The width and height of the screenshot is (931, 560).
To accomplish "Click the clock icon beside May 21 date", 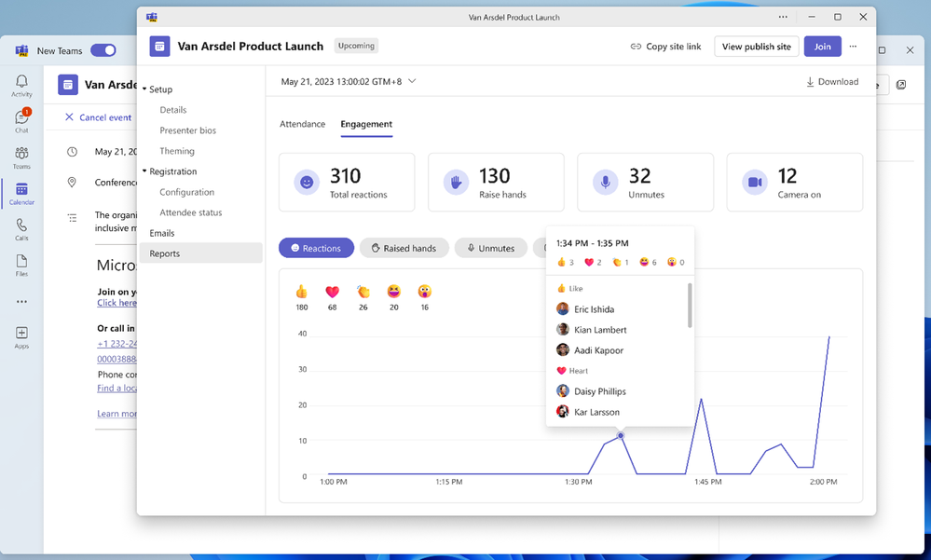I will tap(72, 152).
